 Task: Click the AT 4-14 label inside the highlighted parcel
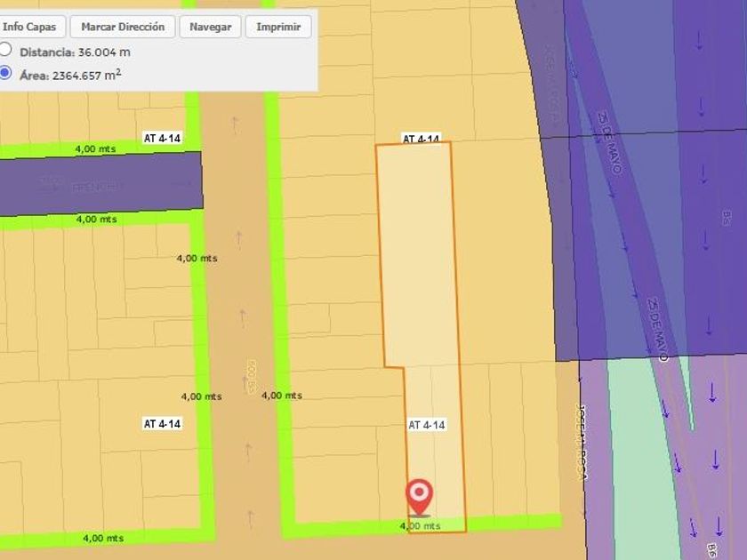426,425
